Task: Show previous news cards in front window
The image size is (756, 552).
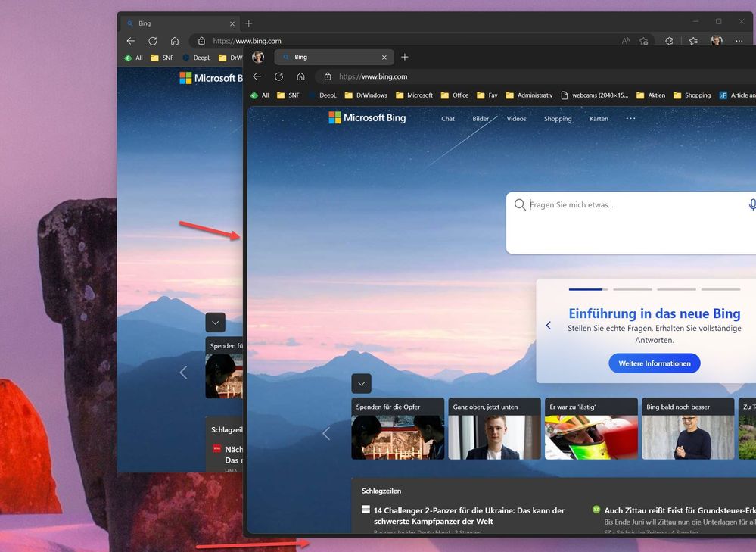Action: tap(326, 433)
